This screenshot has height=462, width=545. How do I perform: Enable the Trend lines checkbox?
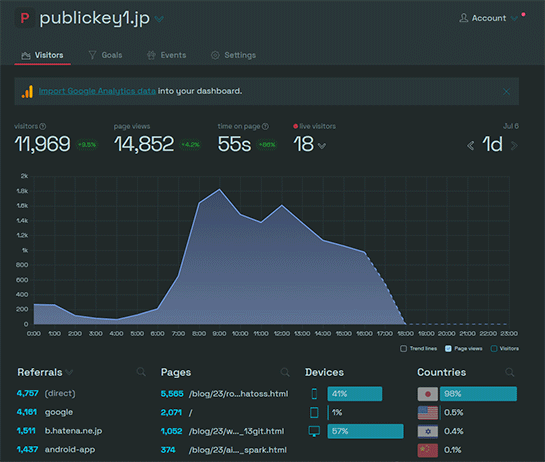click(x=403, y=348)
